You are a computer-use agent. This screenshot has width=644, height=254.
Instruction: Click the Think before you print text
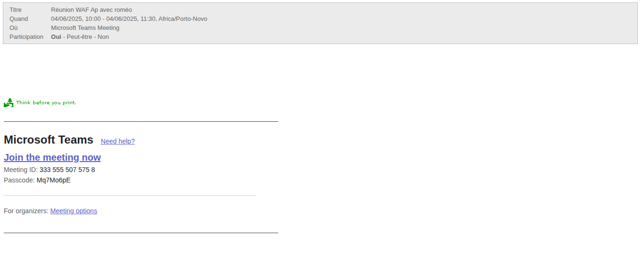(46, 102)
